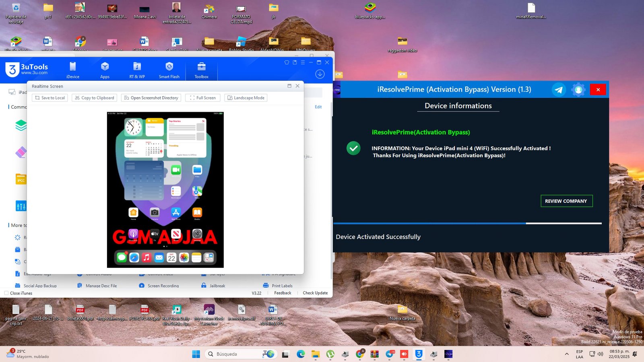Open Microsoft Edge from the taskbar
This screenshot has width=644, height=362.
tap(301, 354)
